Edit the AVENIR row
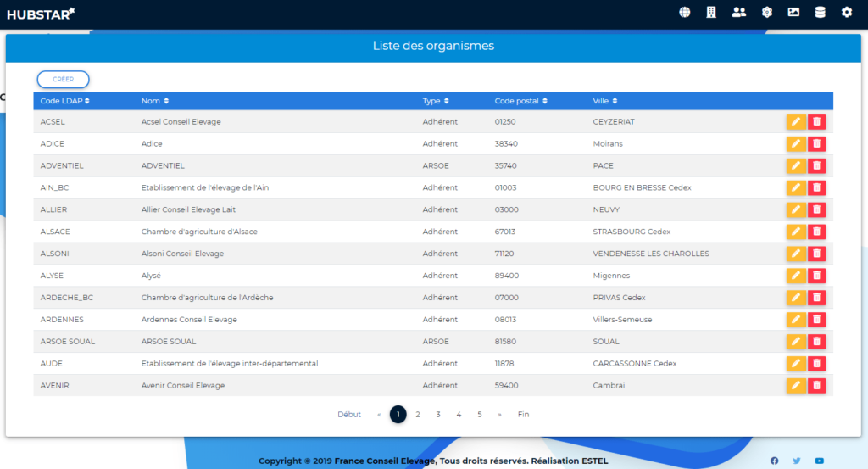Screen dimensions: 868x469 [796, 385]
